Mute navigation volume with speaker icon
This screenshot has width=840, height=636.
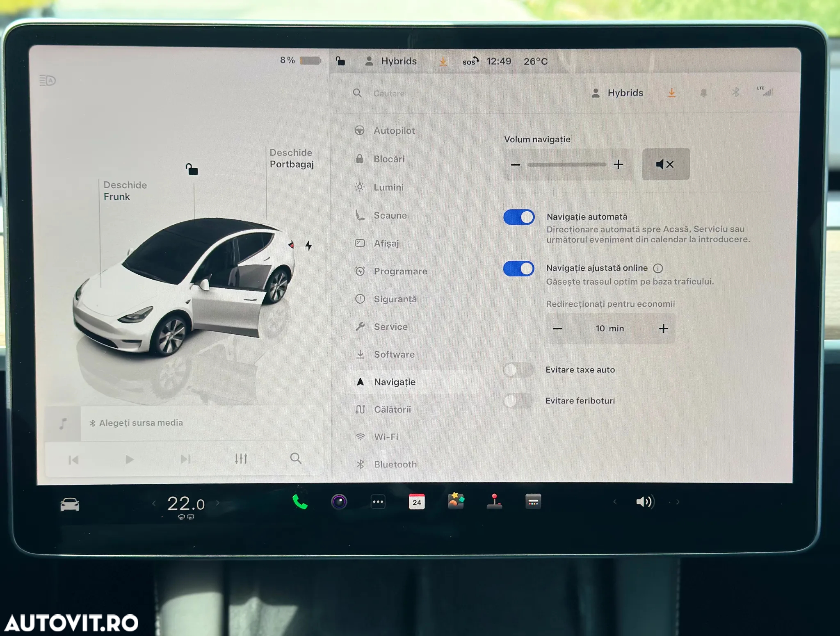665,164
